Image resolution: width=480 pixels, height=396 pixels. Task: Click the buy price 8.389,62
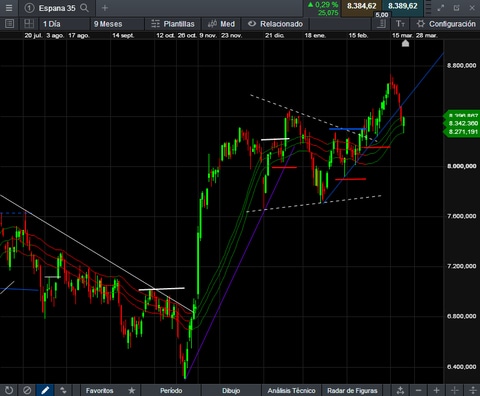[x=403, y=6]
